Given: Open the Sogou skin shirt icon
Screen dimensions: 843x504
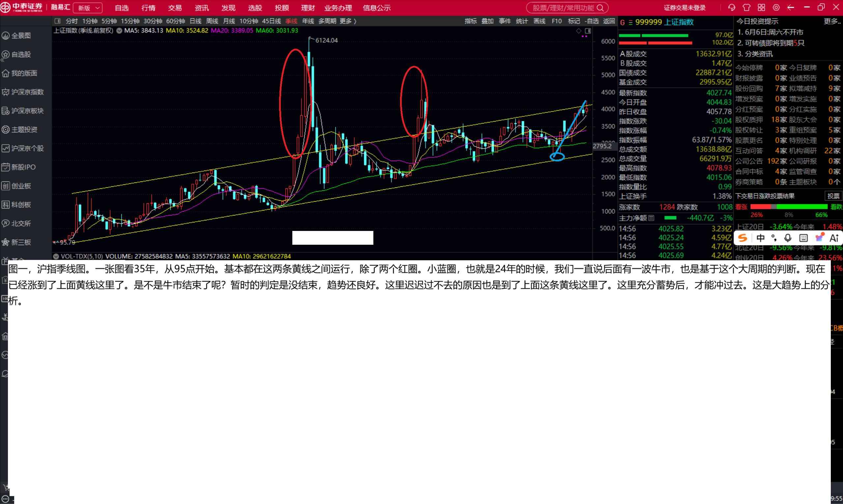Looking at the screenshot, I should [x=819, y=238].
